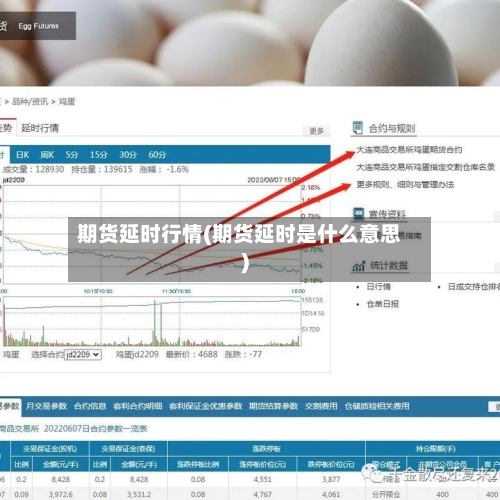Click the 交易保证金(投机) column header
500x500 pixels.
[50, 449]
